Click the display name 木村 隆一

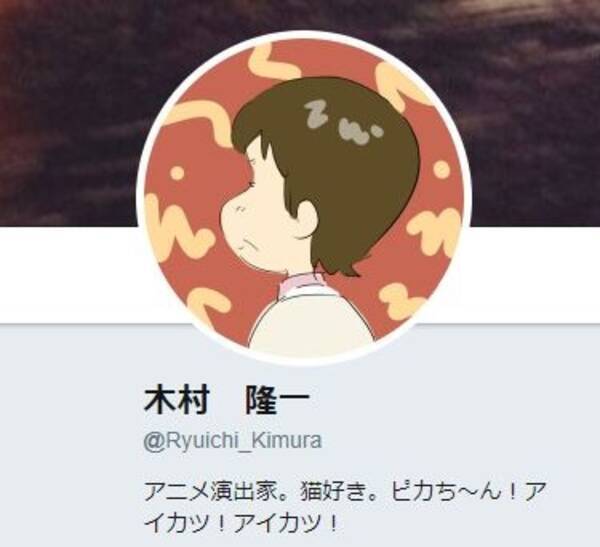tap(226, 400)
